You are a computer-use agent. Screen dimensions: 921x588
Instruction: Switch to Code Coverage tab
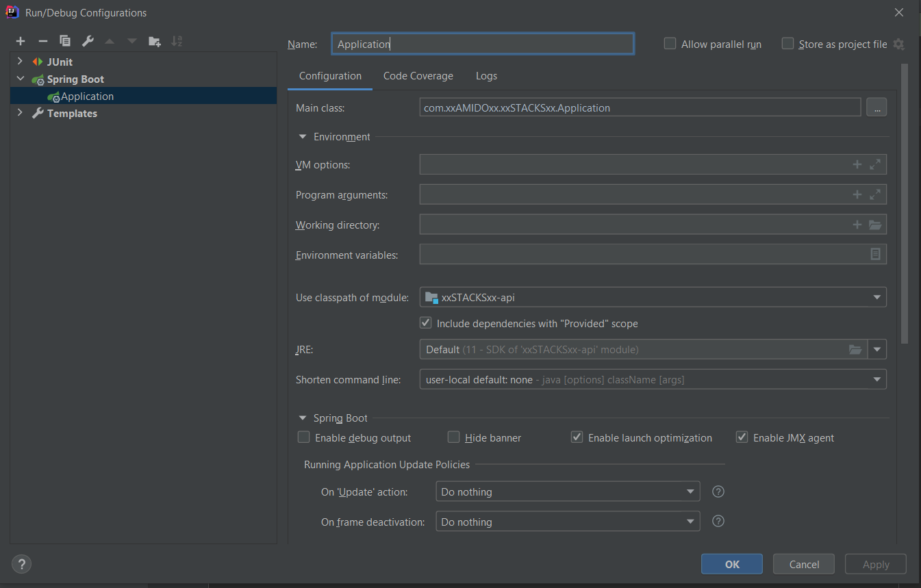point(418,76)
